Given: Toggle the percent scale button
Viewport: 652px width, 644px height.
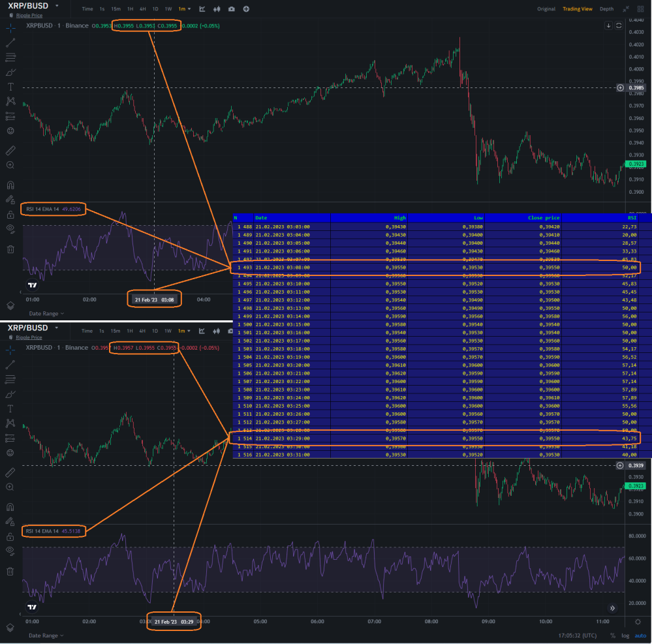Looking at the screenshot, I should [612, 636].
